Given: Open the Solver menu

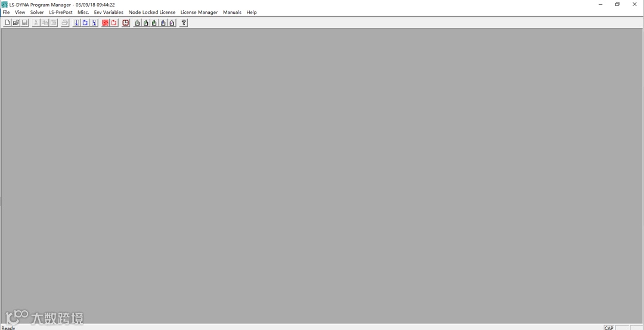Looking at the screenshot, I should [37, 13].
